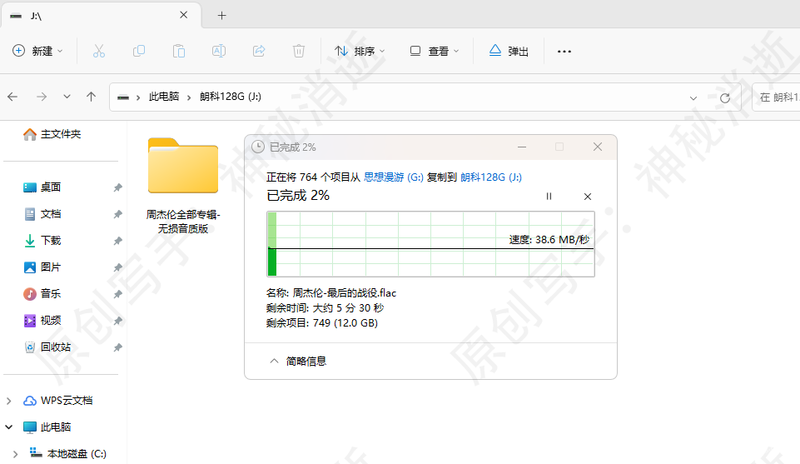Click the Paste clipboard icon
Screen dimensions: 800x464
click(179, 51)
